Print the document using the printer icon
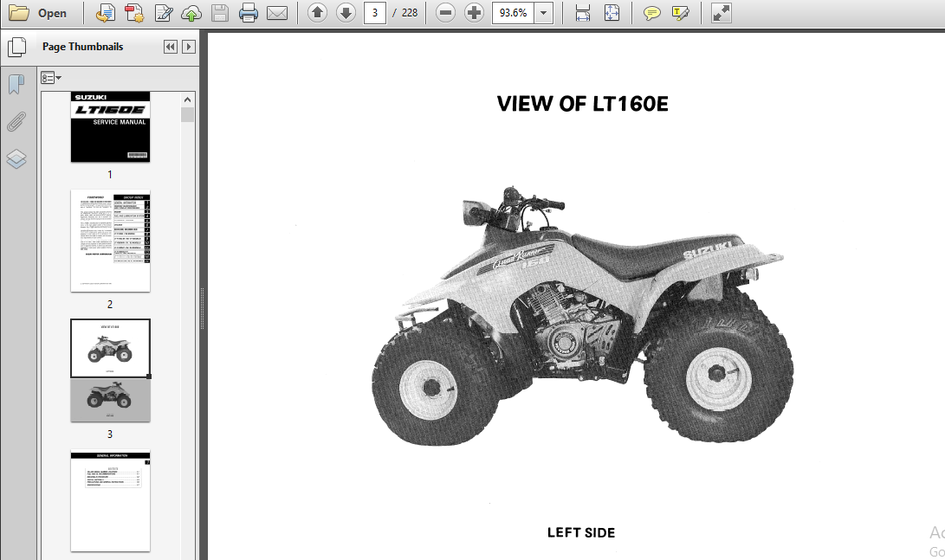945x560 pixels. tap(249, 13)
